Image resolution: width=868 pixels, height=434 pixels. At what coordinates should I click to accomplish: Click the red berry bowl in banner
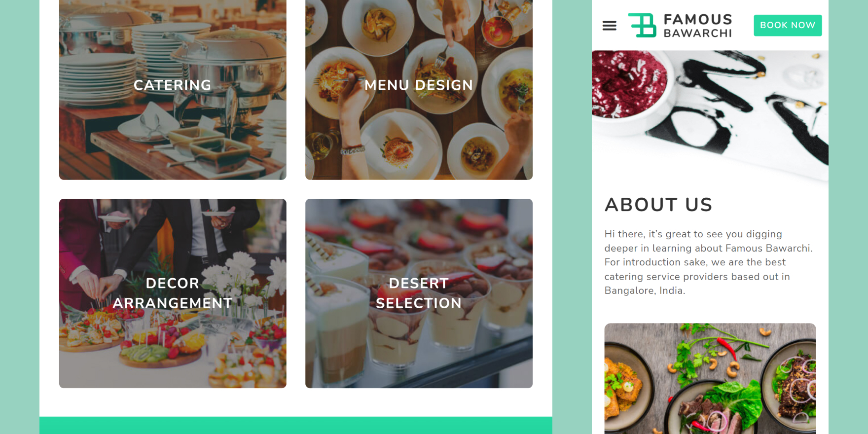[627, 85]
